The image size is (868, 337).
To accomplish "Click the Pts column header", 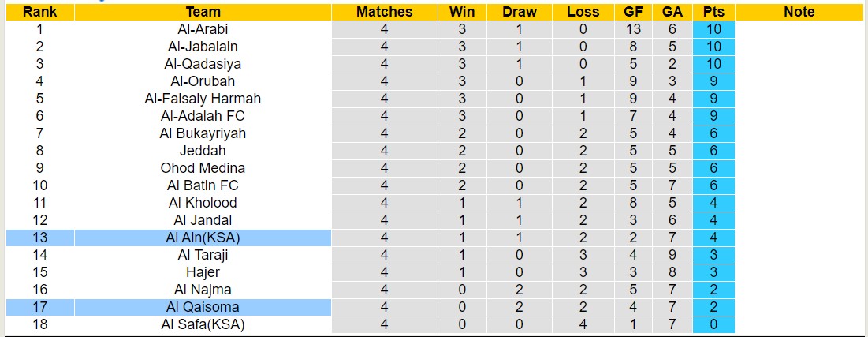I will pos(713,12).
